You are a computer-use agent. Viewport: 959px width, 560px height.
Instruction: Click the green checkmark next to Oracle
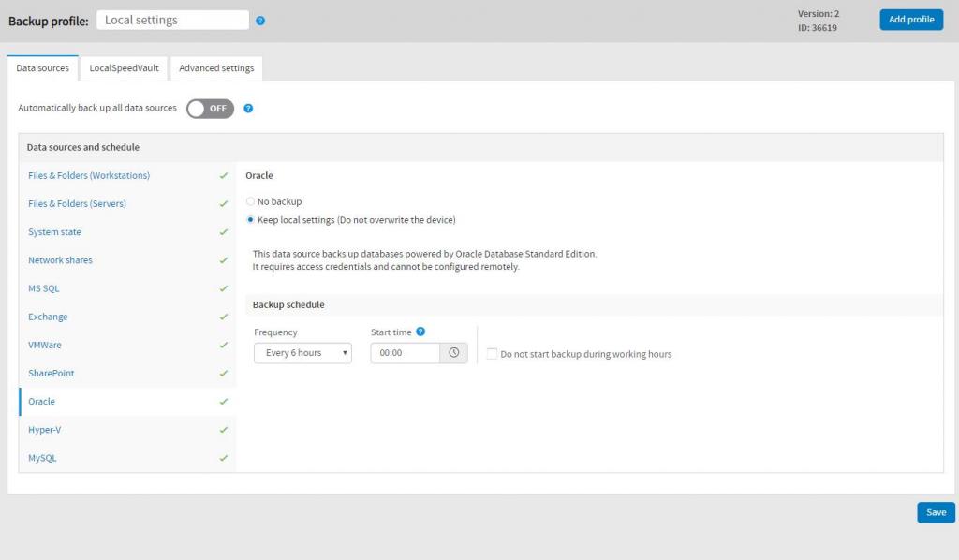[x=223, y=401]
